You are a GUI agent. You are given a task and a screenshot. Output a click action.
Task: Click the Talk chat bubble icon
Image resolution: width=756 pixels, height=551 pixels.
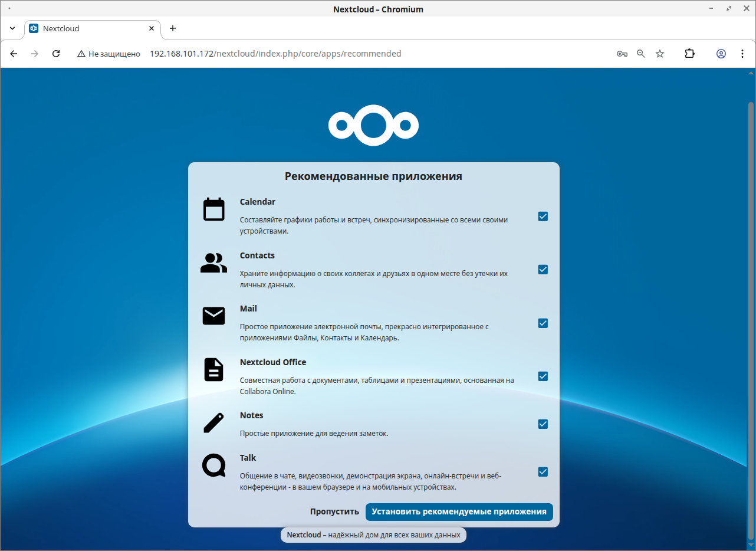pyautogui.click(x=213, y=465)
